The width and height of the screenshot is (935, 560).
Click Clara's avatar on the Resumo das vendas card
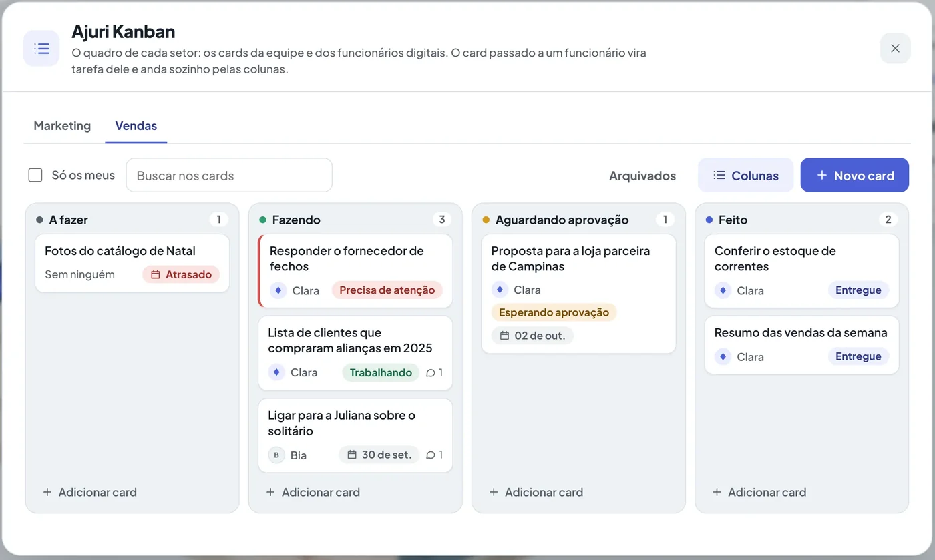(x=723, y=356)
